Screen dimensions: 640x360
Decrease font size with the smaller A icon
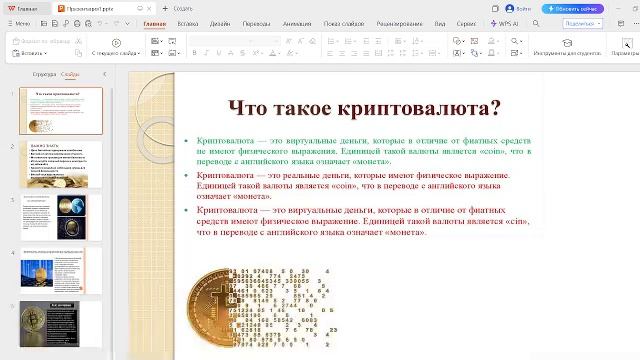[x=301, y=41]
